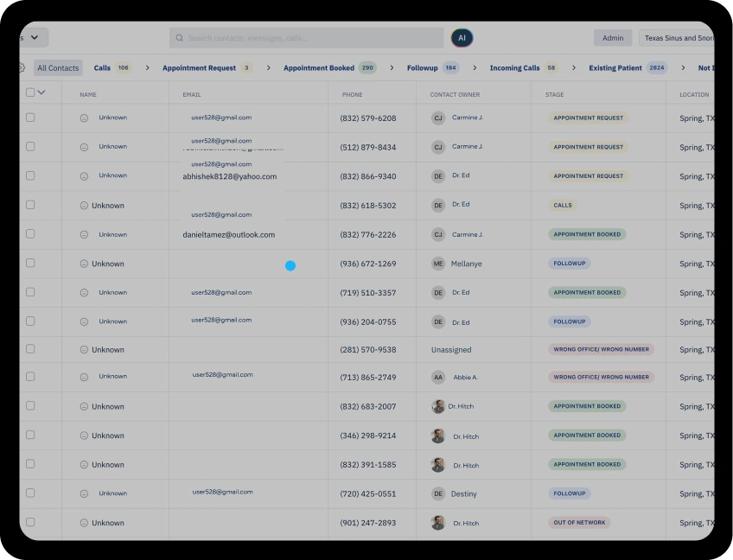Check the box for (512) 879-8434 row
This screenshot has height=560, width=733.
[x=30, y=146]
